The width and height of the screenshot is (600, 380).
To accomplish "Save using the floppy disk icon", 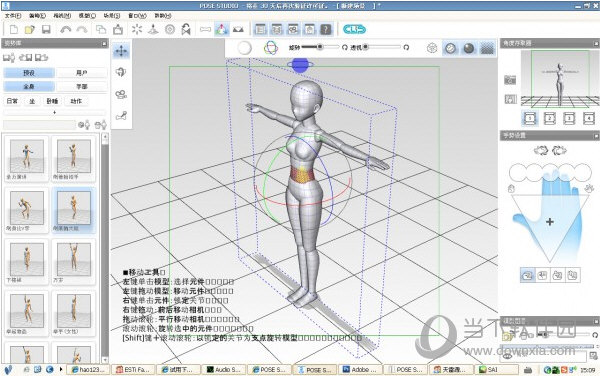I will 46,29.
